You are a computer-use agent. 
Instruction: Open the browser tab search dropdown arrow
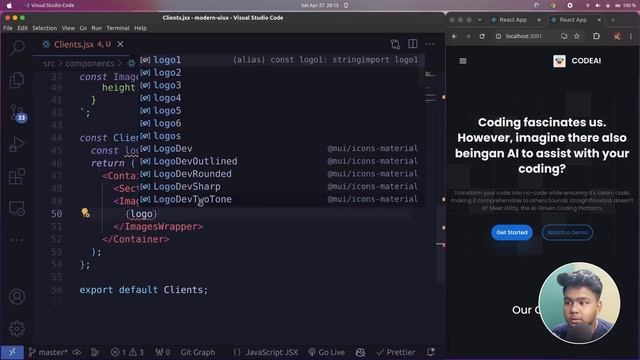click(x=480, y=20)
